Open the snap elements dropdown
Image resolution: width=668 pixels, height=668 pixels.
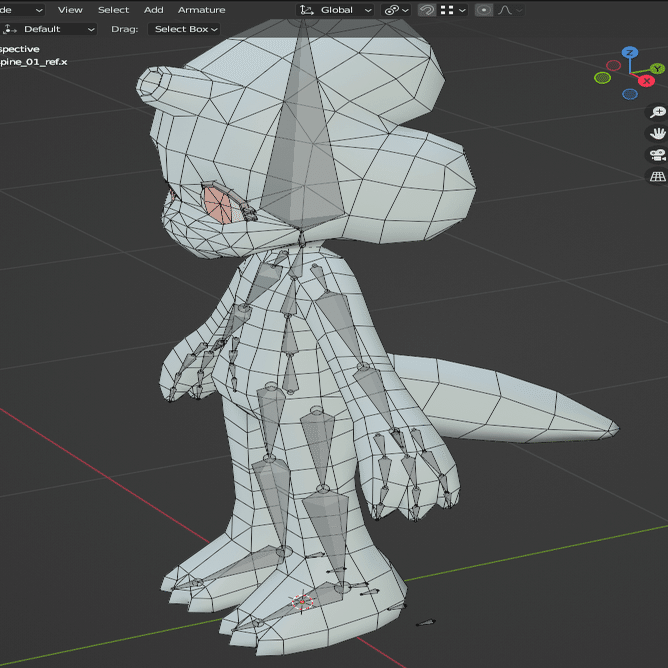point(452,10)
